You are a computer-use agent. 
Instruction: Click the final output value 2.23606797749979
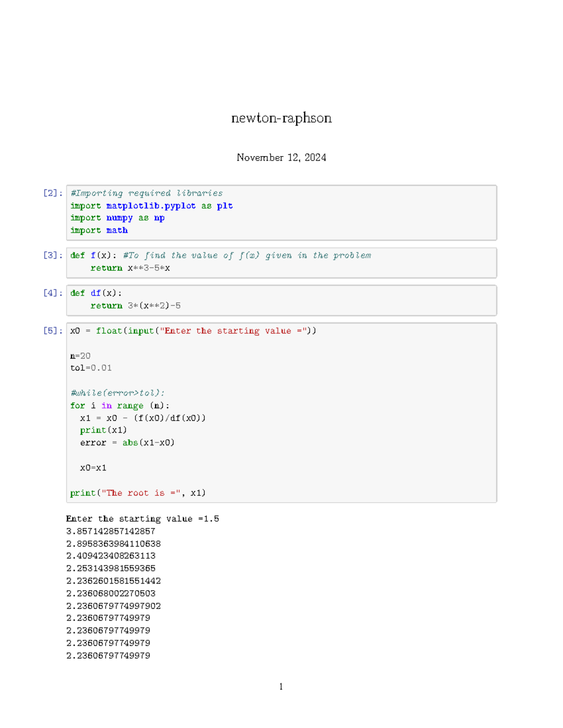(x=107, y=655)
